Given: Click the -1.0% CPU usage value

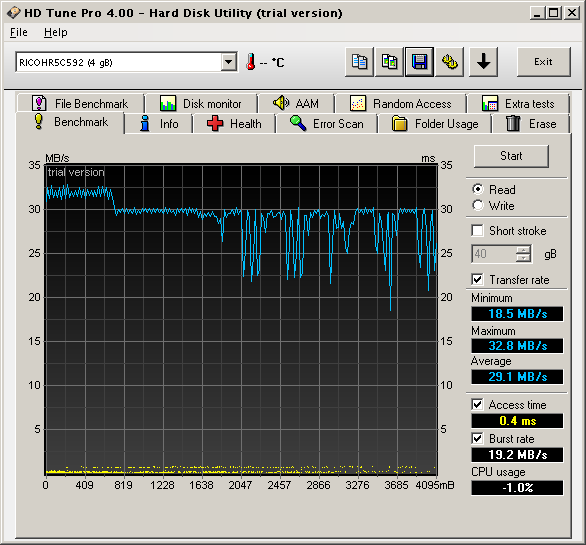Looking at the screenshot, I should [x=517, y=488].
